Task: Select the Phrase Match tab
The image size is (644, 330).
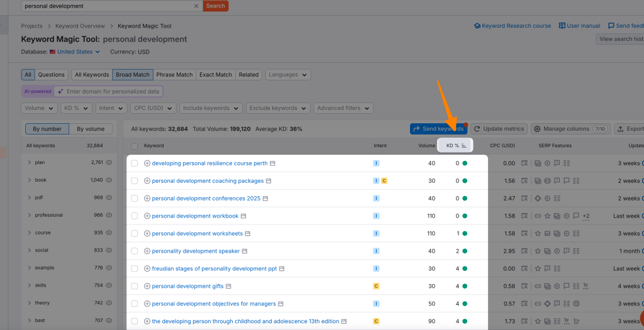Action: click(x=175, y=75)
